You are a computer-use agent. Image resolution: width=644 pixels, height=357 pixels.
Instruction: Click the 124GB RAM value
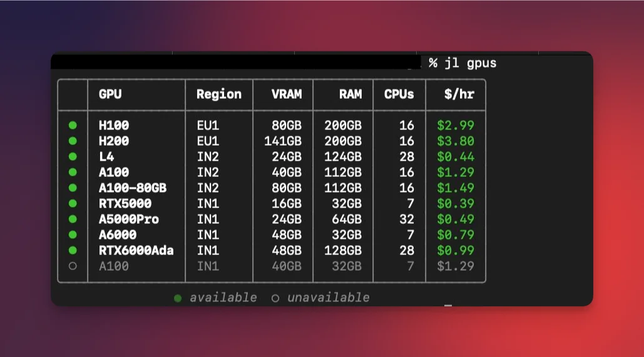point(343,156)
